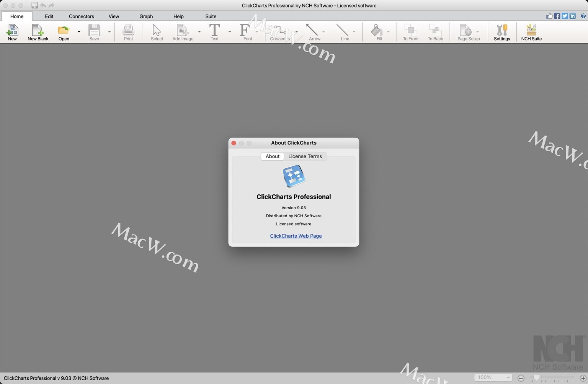Click "Distributed by NCH Software" text
The width and height of the screenshot is (588, 384).
click(x=294, y=216)
